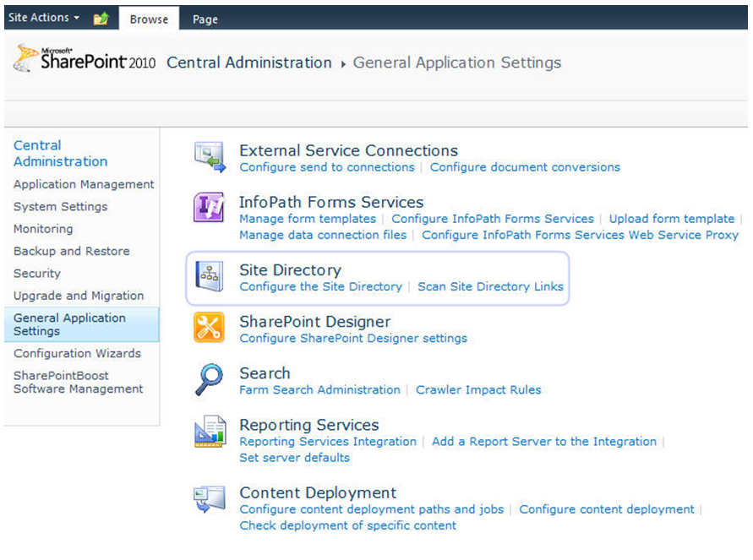Open Reporting Services Integration link
The height and width of the screenshot is (560, 753).
pyautogui.click(x=328, y=442)
